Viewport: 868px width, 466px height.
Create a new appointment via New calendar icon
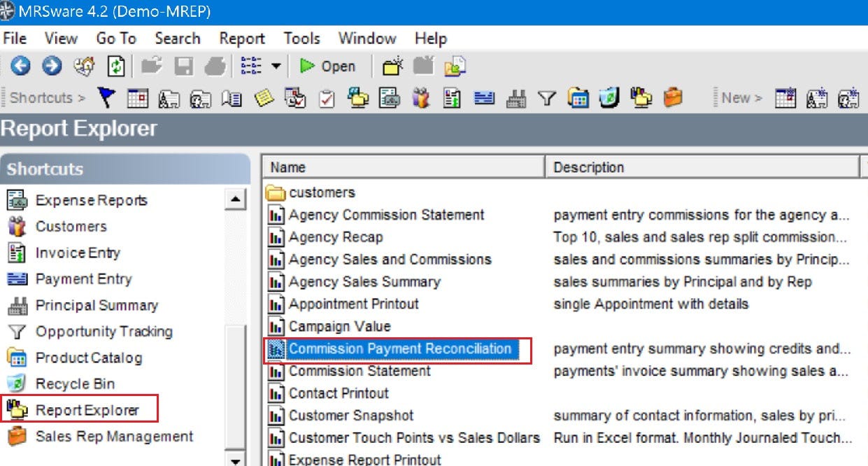786,99
